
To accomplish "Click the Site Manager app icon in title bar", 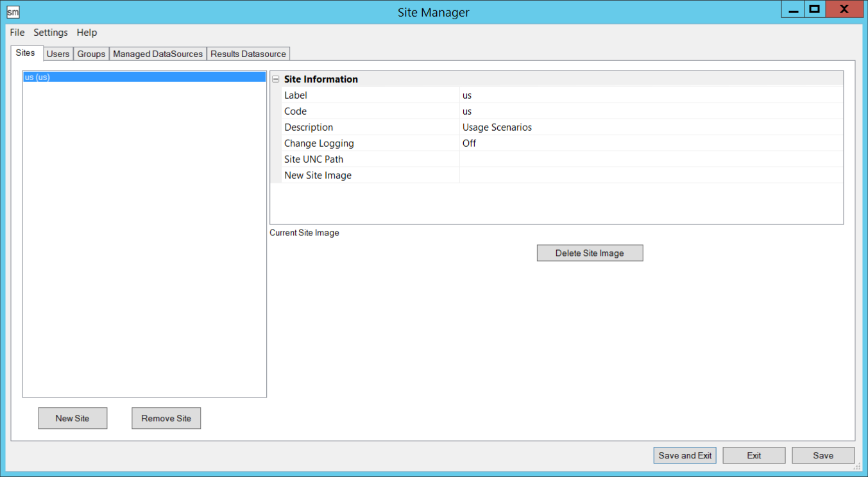I will [x=13, y=12].
